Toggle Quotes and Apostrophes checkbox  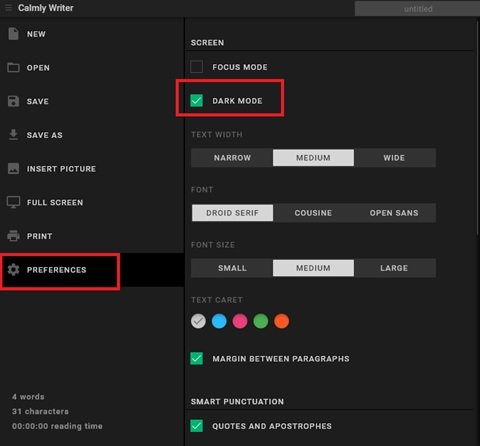coord(197,426)
